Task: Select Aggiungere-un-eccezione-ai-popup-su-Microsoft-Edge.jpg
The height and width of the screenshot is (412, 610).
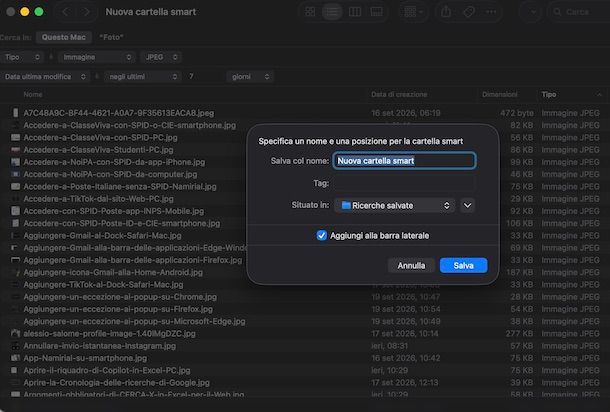Action: pos(134,321)
